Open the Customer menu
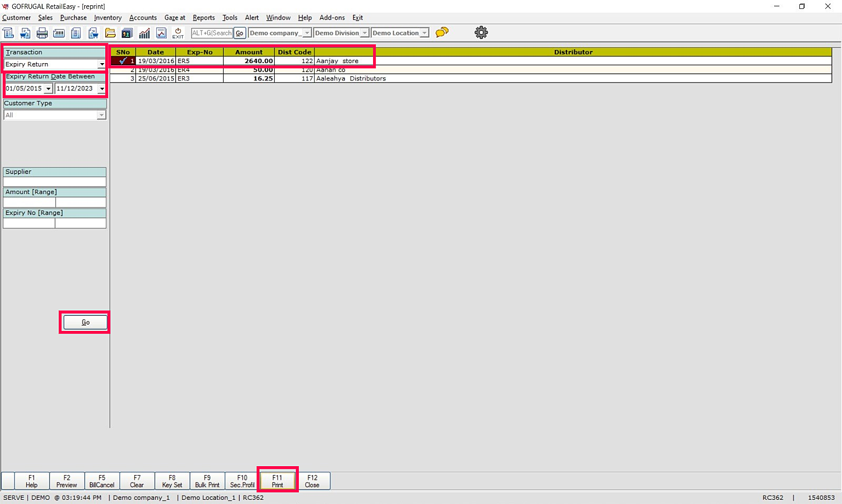Viewport: 842px width, 504px height. 16,18
